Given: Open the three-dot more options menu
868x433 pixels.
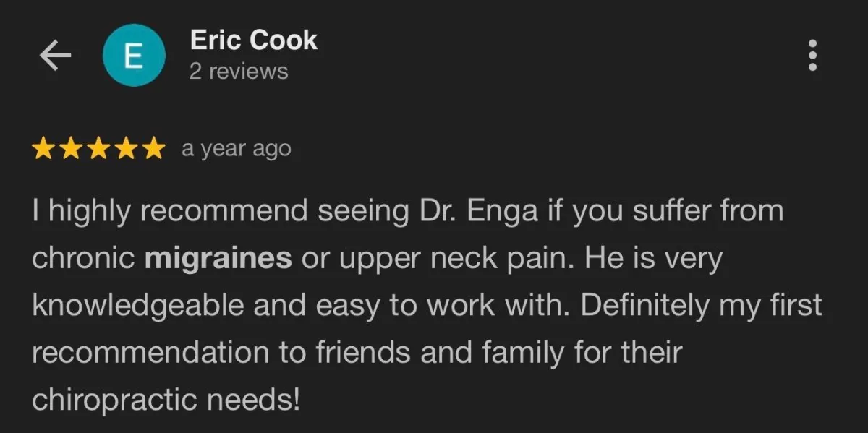Looking at the screenshot, I should tap(812, 56).
